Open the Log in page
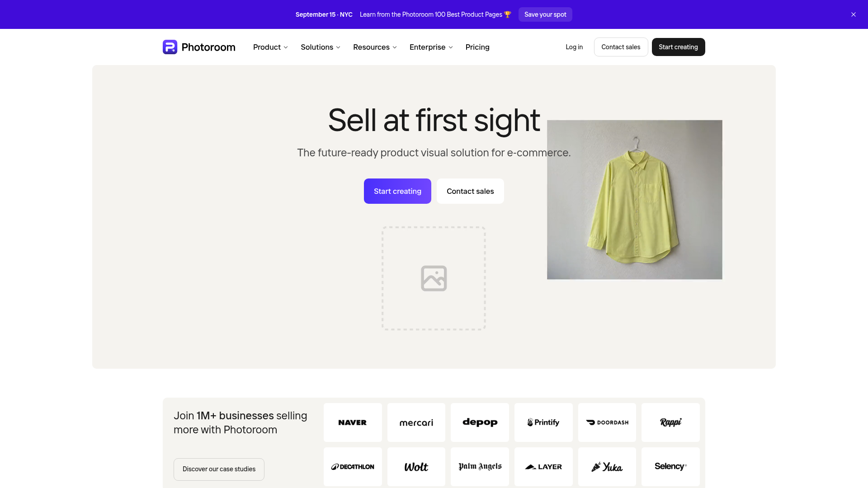 (x=574, y=47)
